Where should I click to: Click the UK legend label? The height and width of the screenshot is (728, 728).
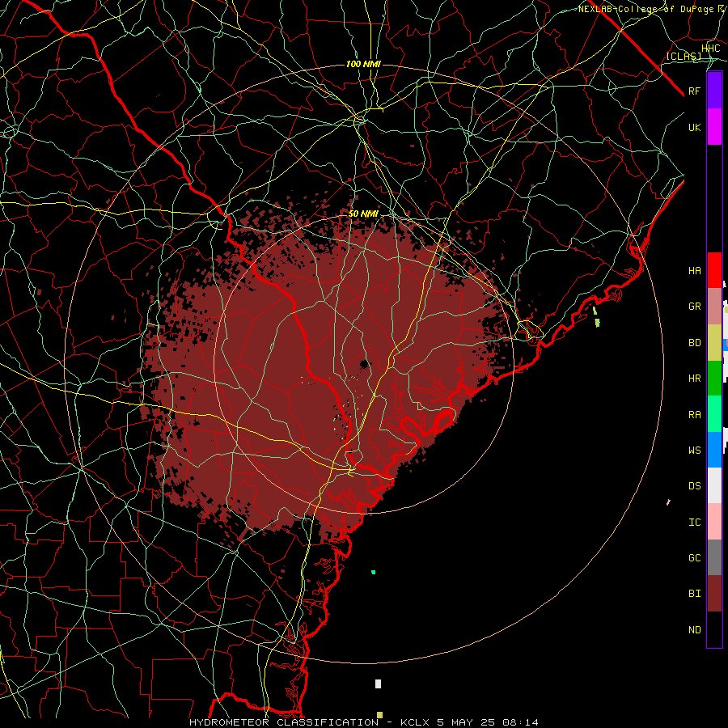695,127
